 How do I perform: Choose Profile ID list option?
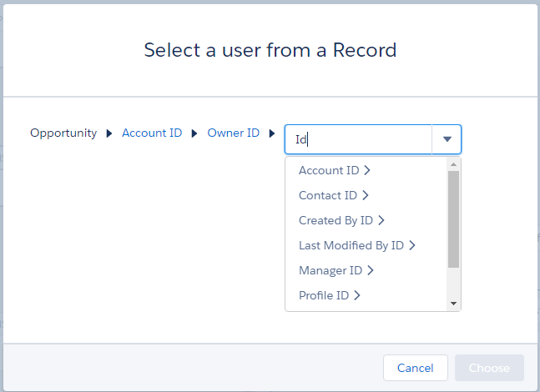[324, 295]
